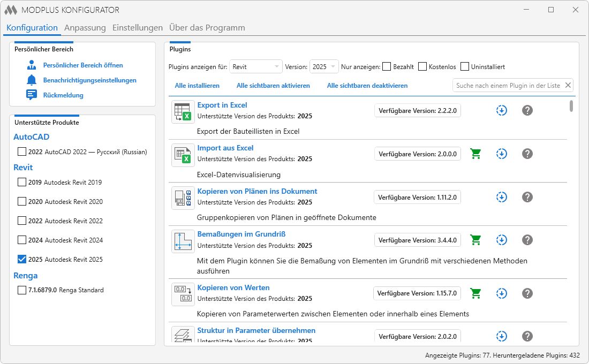Open help for Import aus Excel
The width and height of the screenshot is (589, 364).
(527, 154)
